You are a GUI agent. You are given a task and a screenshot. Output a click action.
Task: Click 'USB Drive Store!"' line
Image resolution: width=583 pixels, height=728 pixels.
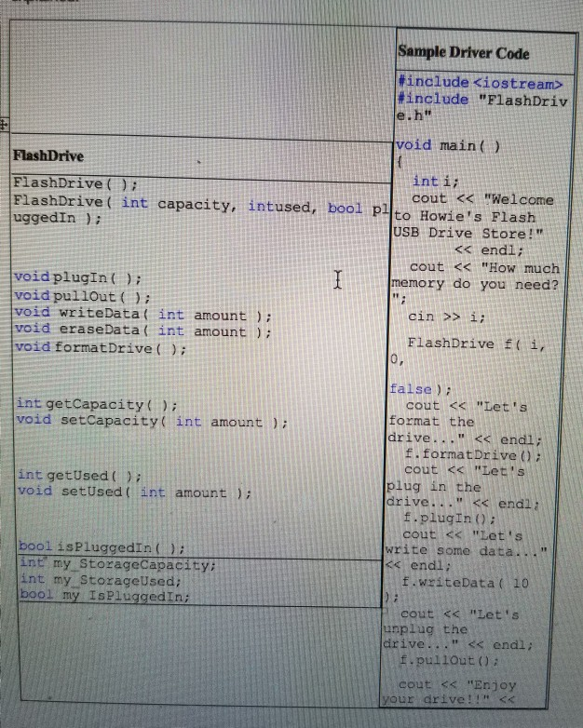click(468, 233)
